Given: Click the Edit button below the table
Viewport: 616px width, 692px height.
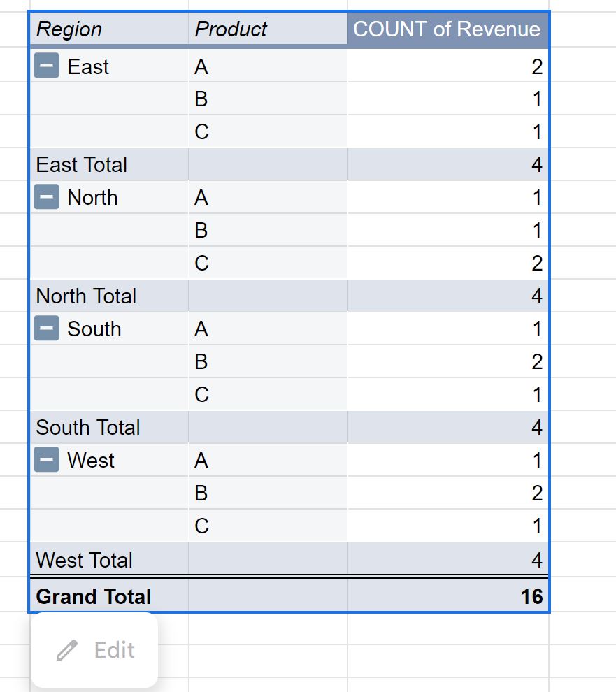Looking at the screenshot, I should click(94, 650).
